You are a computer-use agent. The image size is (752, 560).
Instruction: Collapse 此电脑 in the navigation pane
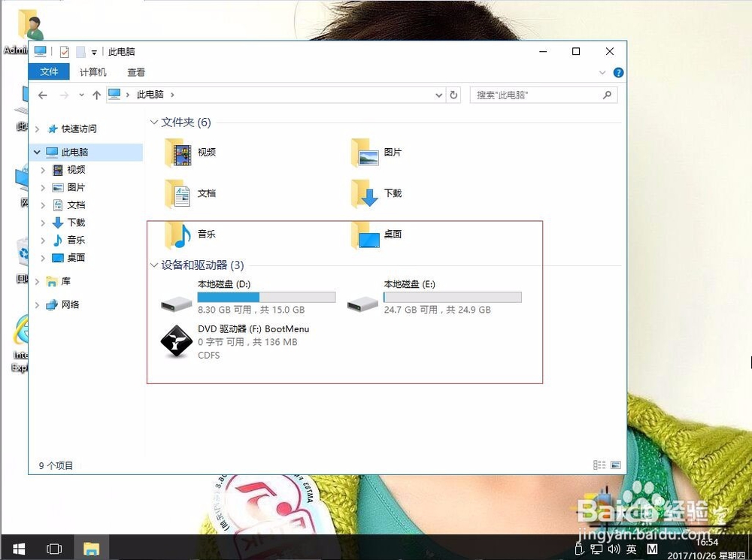pyautogui.click(x=36, y=151)
